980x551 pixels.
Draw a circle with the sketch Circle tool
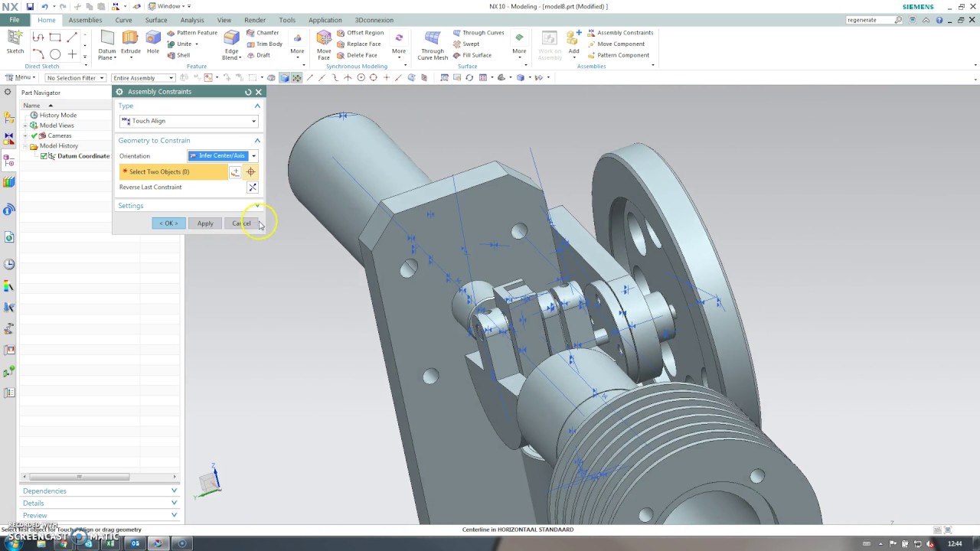click(55, 54)
